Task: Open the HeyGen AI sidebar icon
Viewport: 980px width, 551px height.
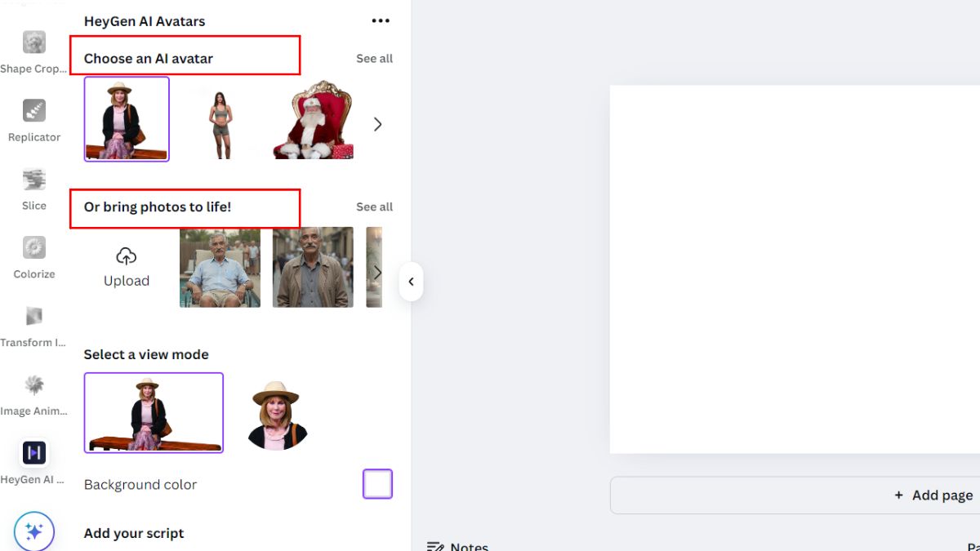Action: click(x=33, y=455)
